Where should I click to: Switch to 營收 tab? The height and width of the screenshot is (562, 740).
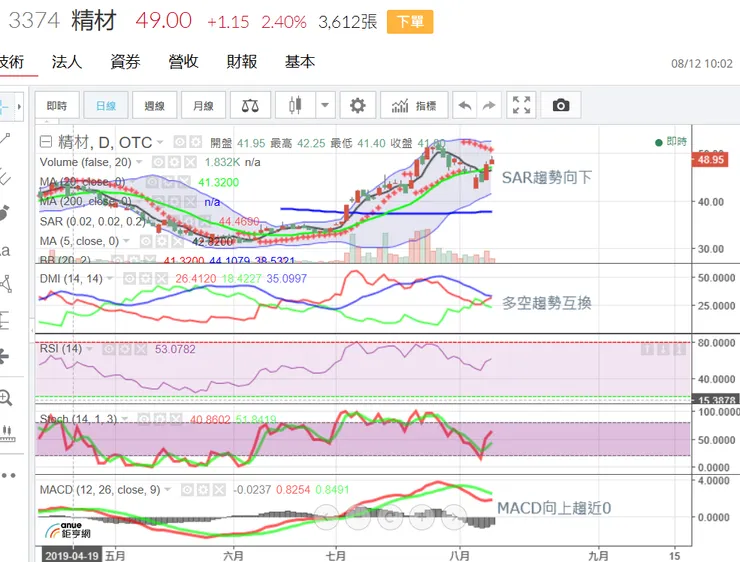click(x=184, y=62)
